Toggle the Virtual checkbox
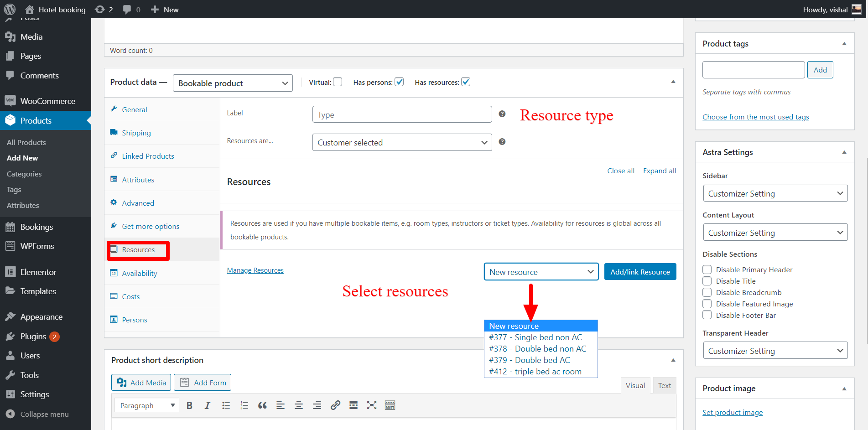868x430 pixels. (338, 82)
